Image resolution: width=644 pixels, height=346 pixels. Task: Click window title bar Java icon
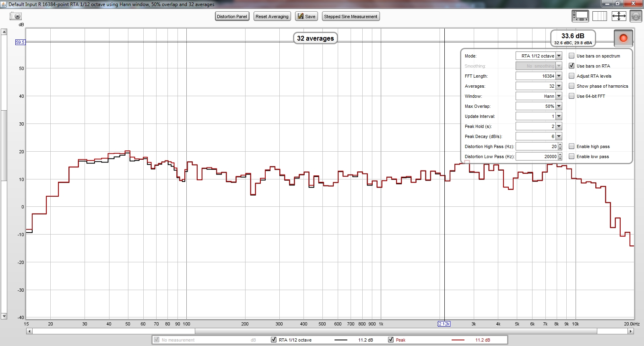click(x=4, y=4)
